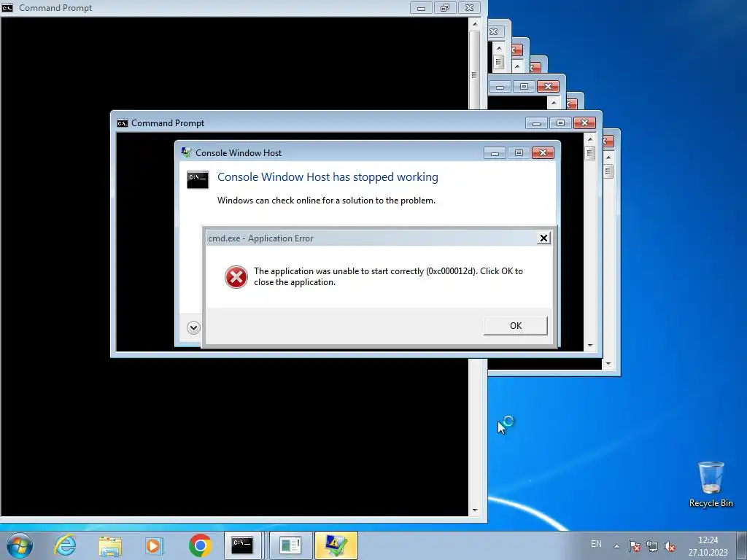This screenshot has height=560, width=747.
Task: Open Windows Media Player from taskbar
Action: [155, 545]
